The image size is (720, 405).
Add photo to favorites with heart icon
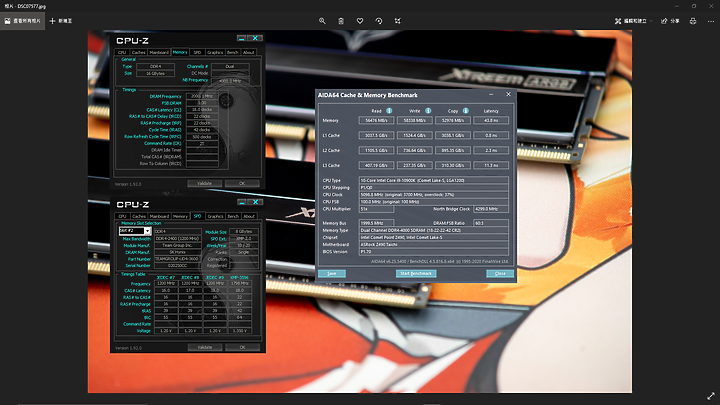[x=360, y=21]
